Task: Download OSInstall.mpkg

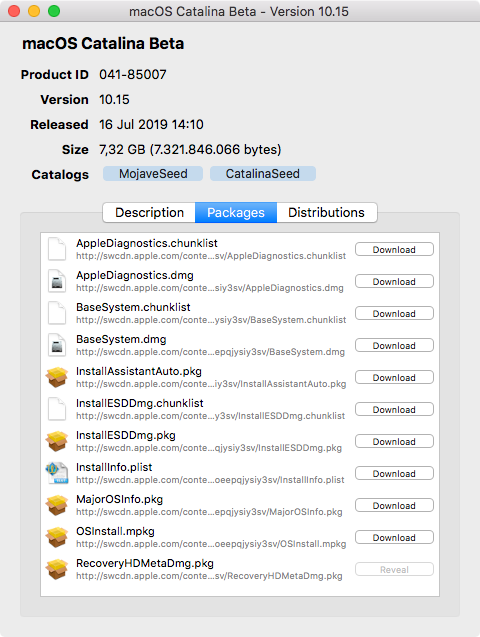Action: (394, 538)
